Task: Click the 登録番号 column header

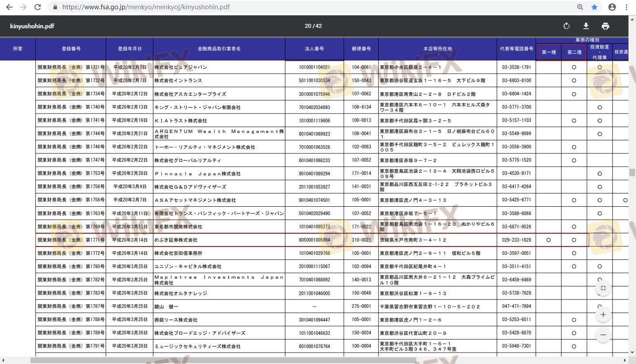Action: [71, 49]
